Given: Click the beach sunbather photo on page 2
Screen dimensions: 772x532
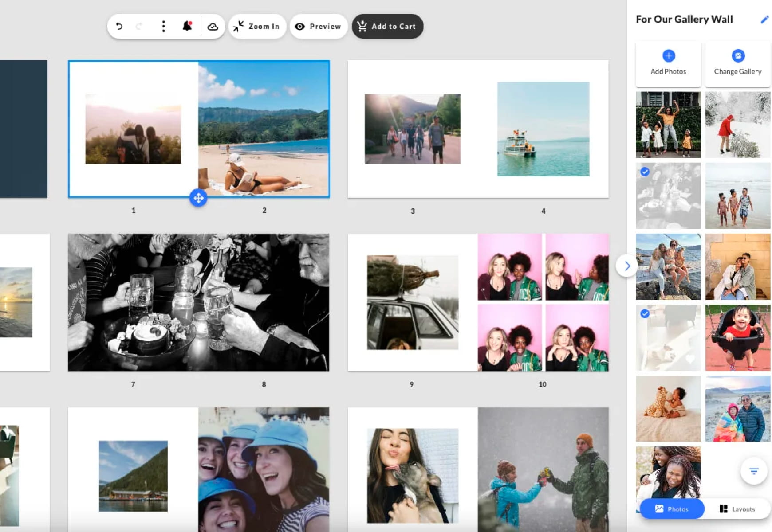Looking at the screenshot, I should coord(264,129).
